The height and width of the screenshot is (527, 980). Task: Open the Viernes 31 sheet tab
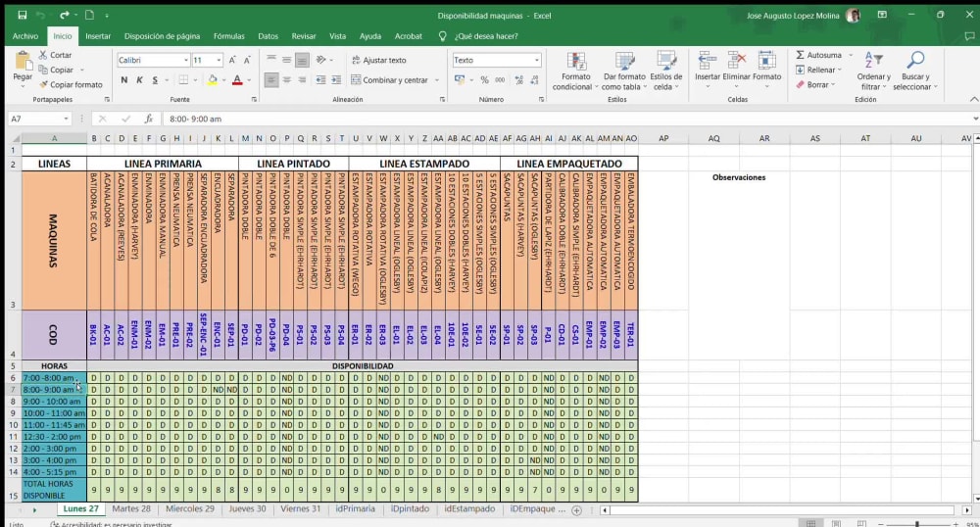[x=300, y=509]
